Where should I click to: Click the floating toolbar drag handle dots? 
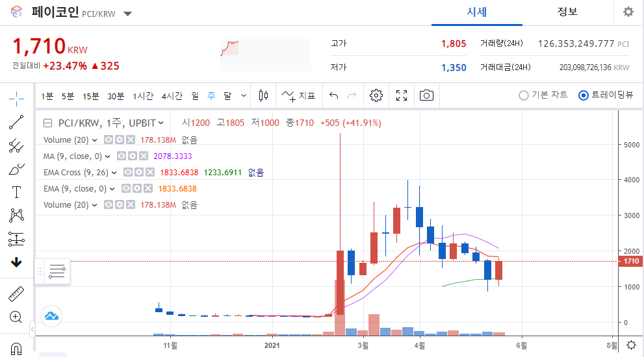[40, 271]
